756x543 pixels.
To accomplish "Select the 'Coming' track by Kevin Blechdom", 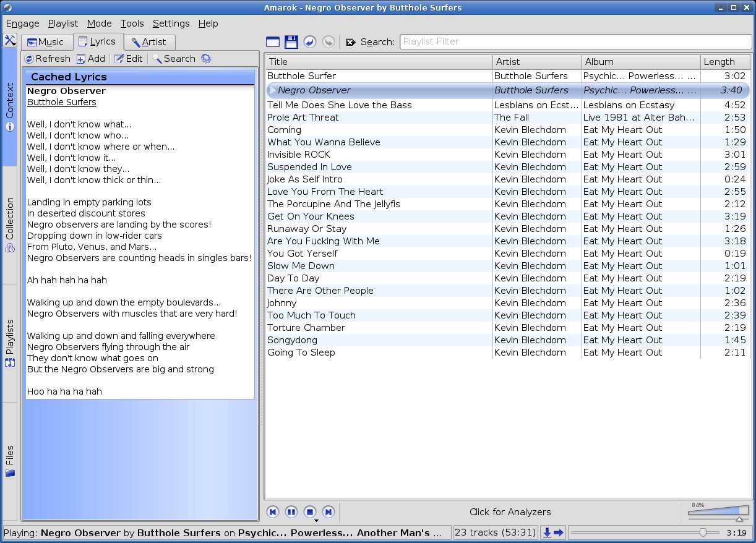I will point(507,130).
